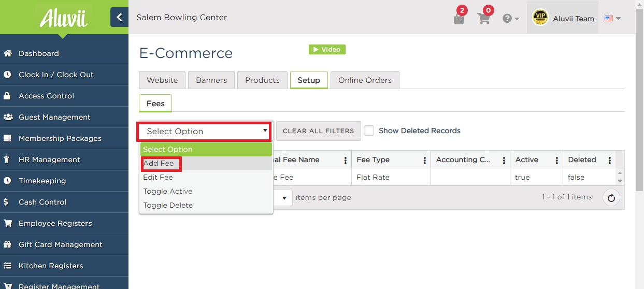This screenshot has height=289, width=644.
Task: Choose Add Fee from the dropdown
Action: [206, 163]
